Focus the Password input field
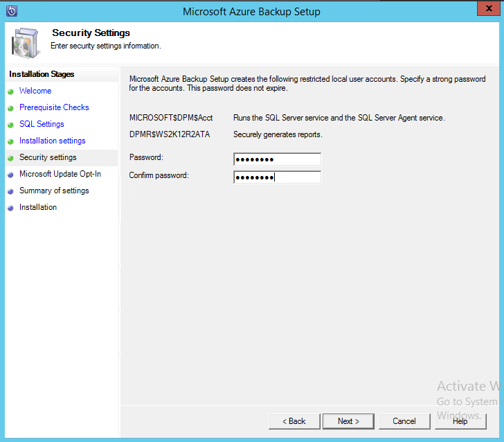504x442 pixels. pyautogui.click(x=277, y=159)
